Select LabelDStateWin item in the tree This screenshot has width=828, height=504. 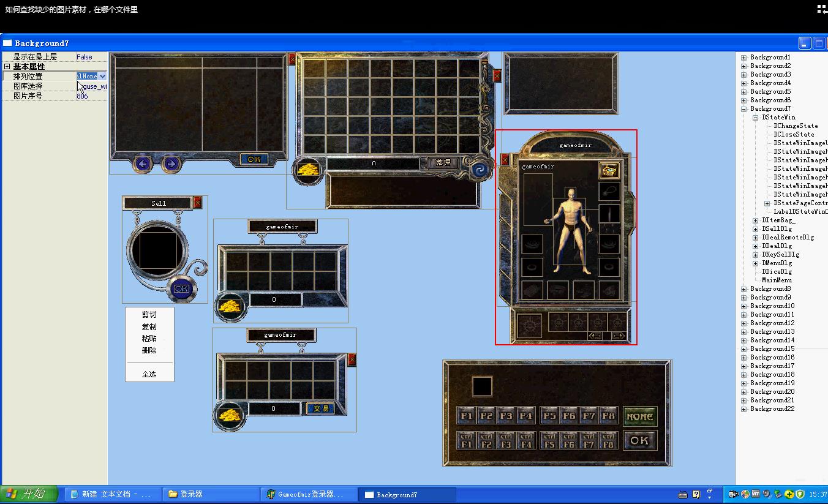pyautogui.click(x=800, y=211)
